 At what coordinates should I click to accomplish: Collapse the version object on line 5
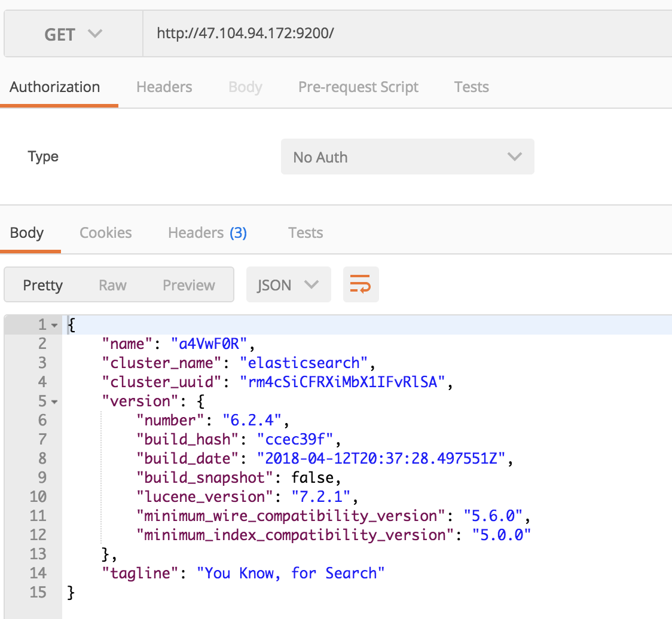tap(54, 402)
